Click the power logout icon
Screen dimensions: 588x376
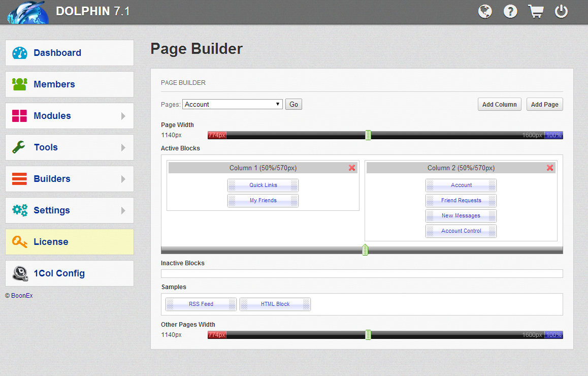coord(561,11)
